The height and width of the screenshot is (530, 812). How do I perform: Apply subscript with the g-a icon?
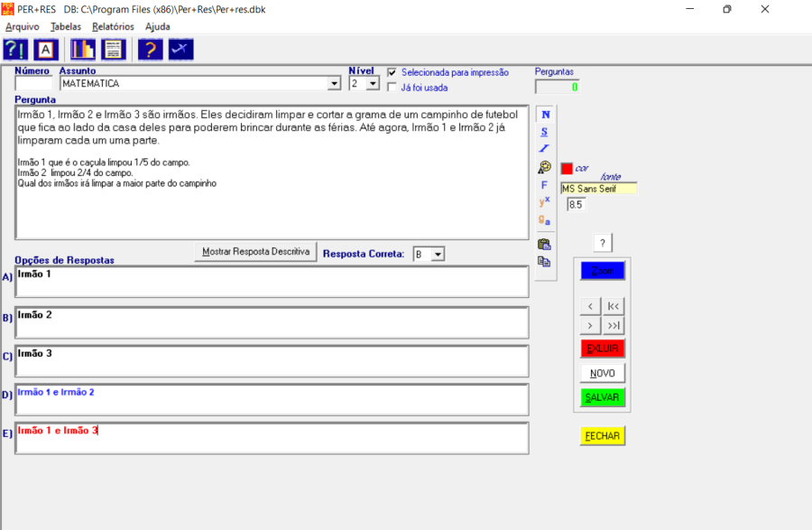tap(544, 220)
